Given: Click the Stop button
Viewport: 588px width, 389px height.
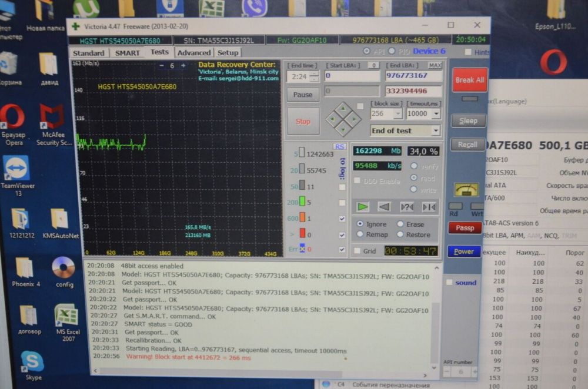Looking at the screenshot, I should tap(303, 121).
